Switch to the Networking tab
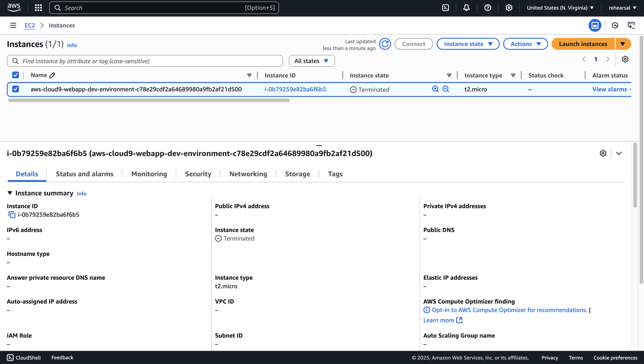 coord(248,174)
